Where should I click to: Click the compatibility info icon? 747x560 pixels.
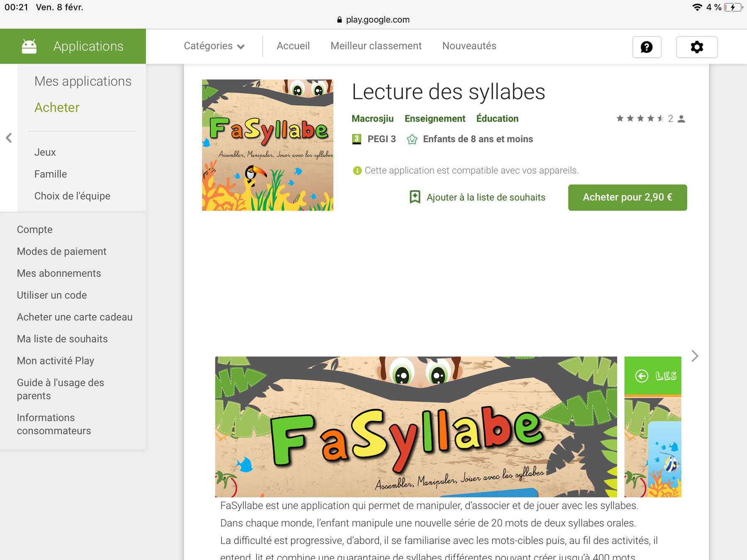357,170
